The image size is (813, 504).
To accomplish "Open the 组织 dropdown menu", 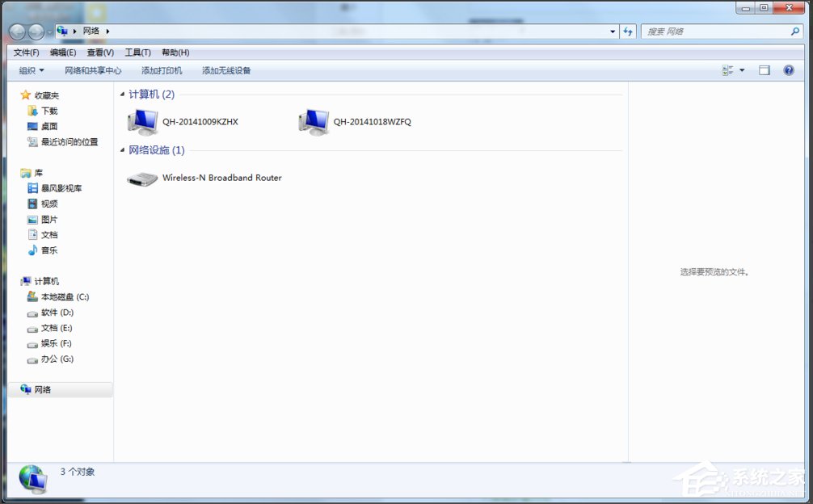I will [30, 70].
